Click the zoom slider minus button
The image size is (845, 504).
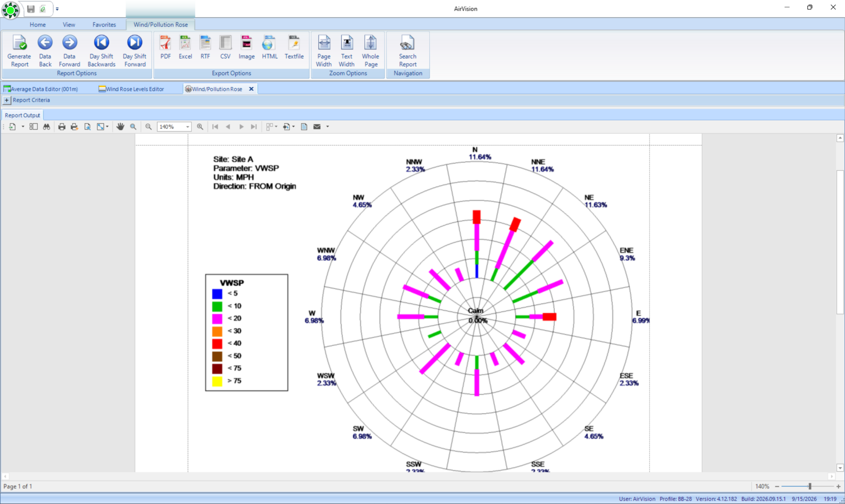click(x=777, y=486)
